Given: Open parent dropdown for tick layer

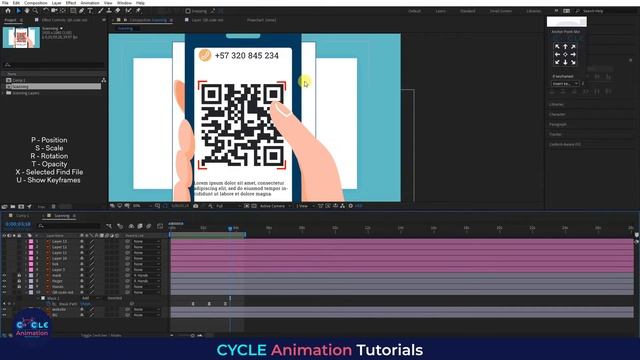Looking at the screenshot, I should click(146, 264).
